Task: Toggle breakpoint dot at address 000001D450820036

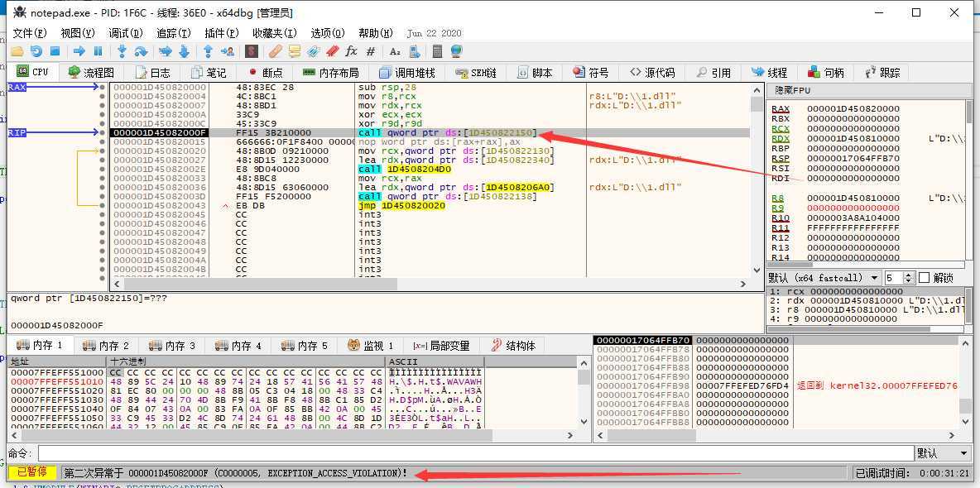Action: tap(103, 187)
